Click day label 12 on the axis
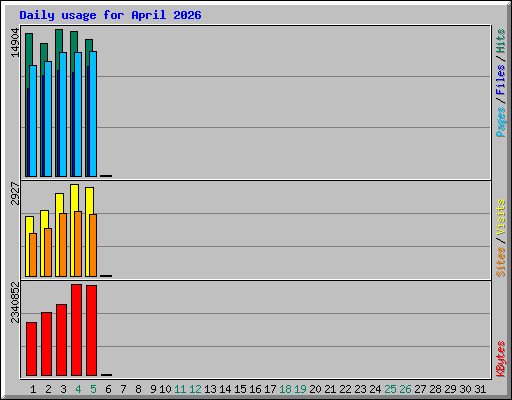Image resolution: width=512 pixels, height=400 pixels. pos(195,389)
